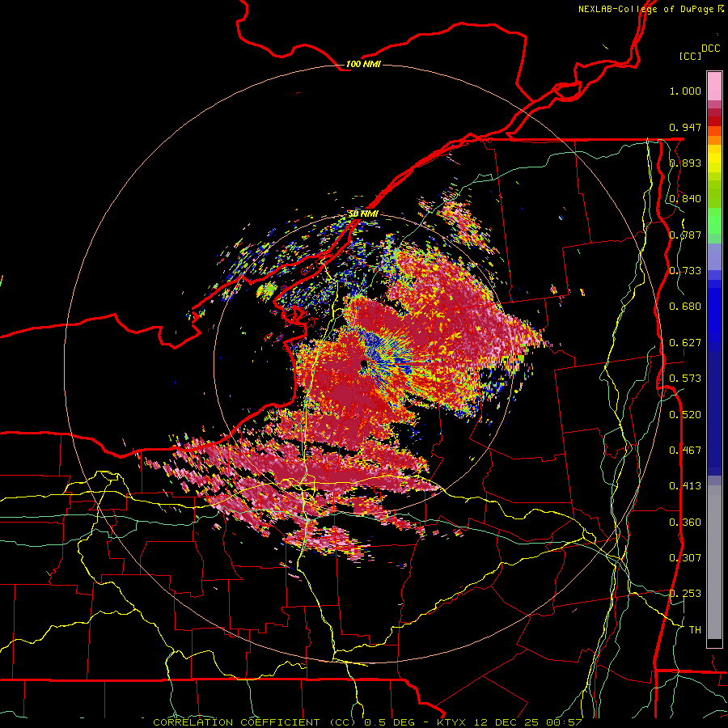Pick the lavender color bar segment
Screen dimensions: 728x728
point(714,256)
